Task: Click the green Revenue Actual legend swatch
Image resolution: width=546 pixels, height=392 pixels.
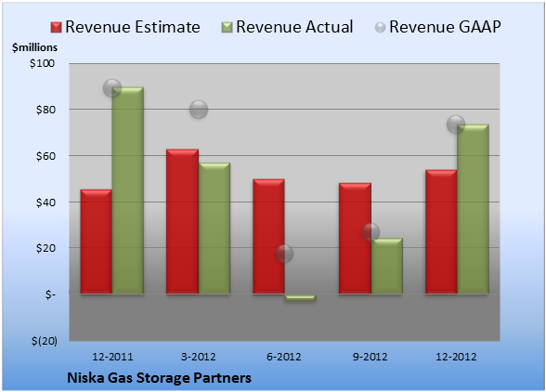Action: [x=227, y=28]
